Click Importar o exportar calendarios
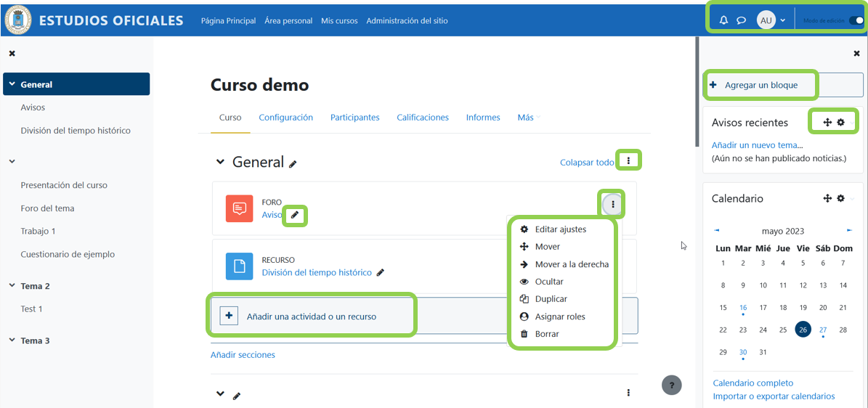The height and width of the screenshot is (408, 868). [774, 396]
